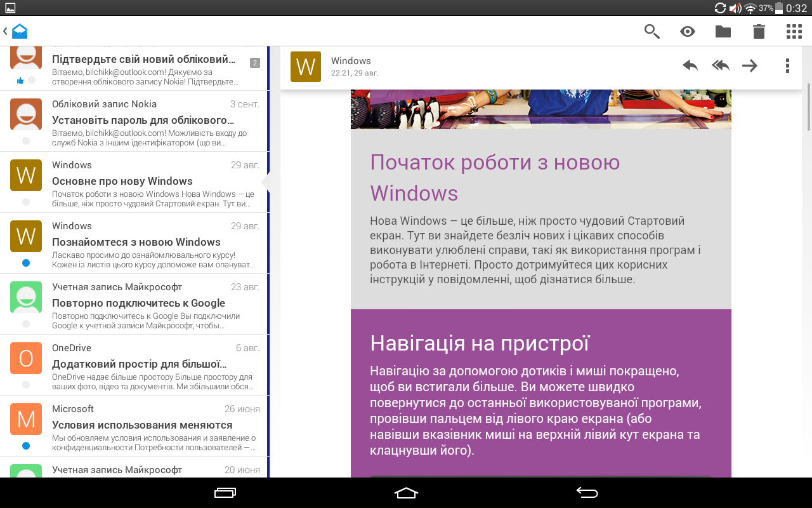Tap the heading 'Навігація на пристрої'
Screen dimensions: 812x508
(480, 344)
